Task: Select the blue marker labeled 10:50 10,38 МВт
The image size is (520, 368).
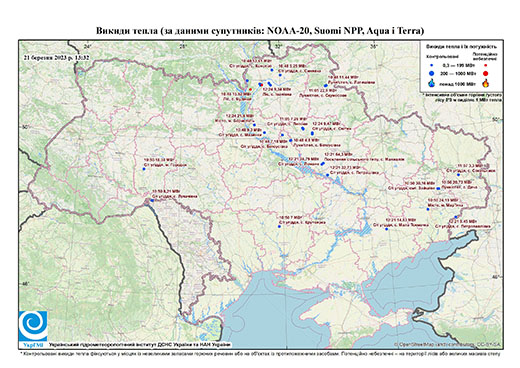Action: click(x=144, y=169)
